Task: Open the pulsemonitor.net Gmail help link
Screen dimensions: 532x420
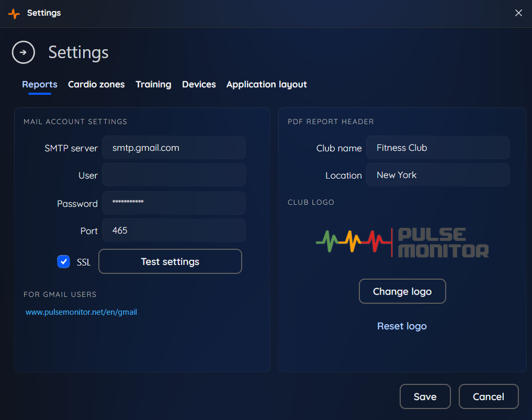Action: click(x=82, y=312)
